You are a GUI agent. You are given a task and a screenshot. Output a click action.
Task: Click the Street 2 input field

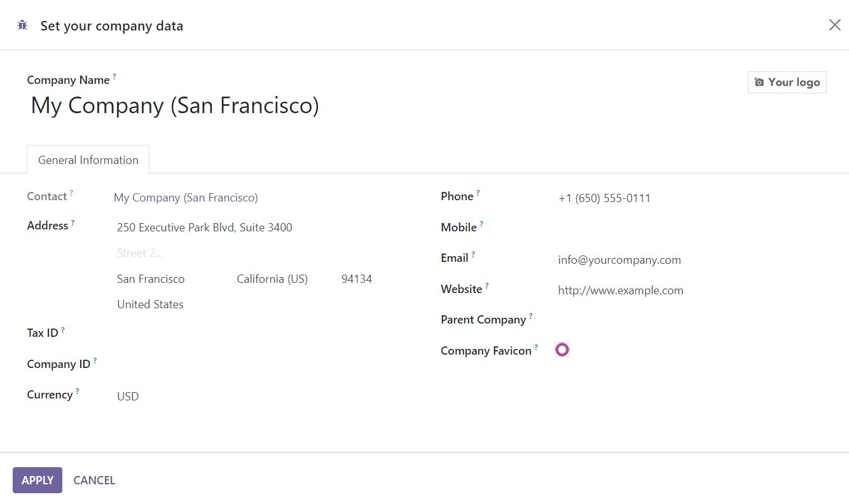click(262, 253)
